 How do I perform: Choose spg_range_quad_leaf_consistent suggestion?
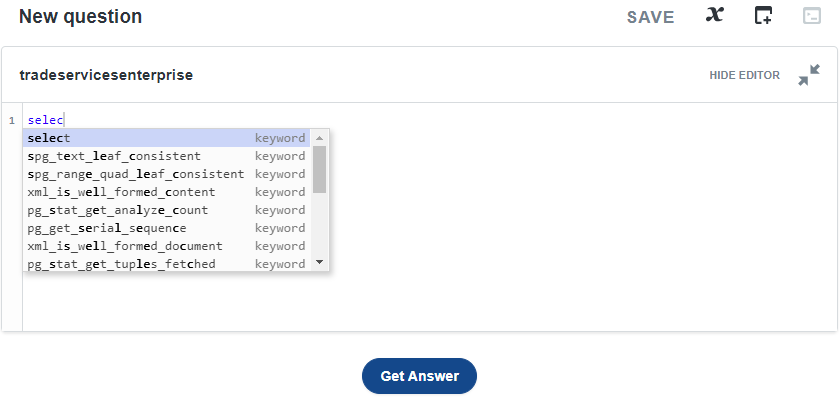coord(166,174)
